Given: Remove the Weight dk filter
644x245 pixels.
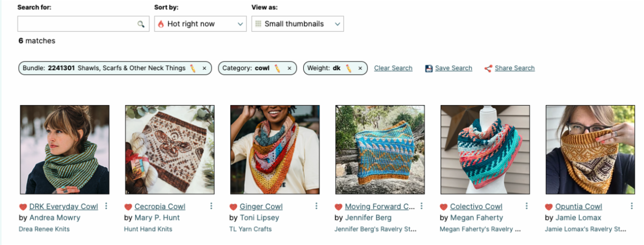Looking at the screenshot, I should point(360,68).
